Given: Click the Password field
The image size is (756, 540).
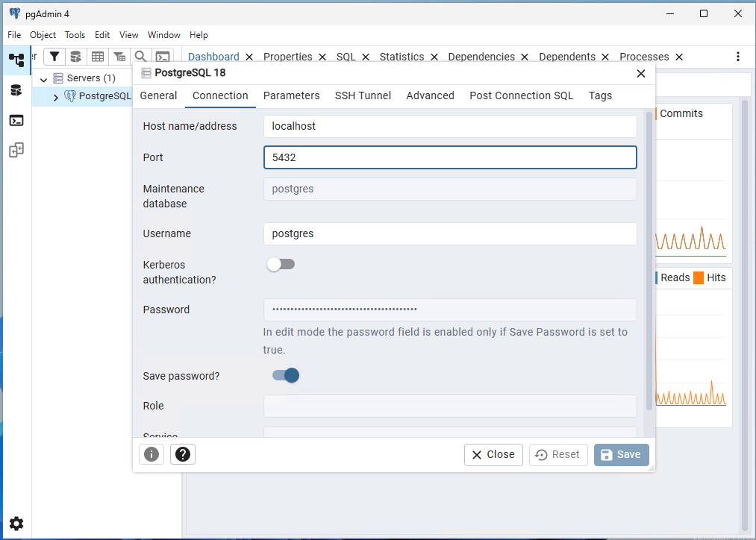Looking at the screenshot, I should click(450, 310).
